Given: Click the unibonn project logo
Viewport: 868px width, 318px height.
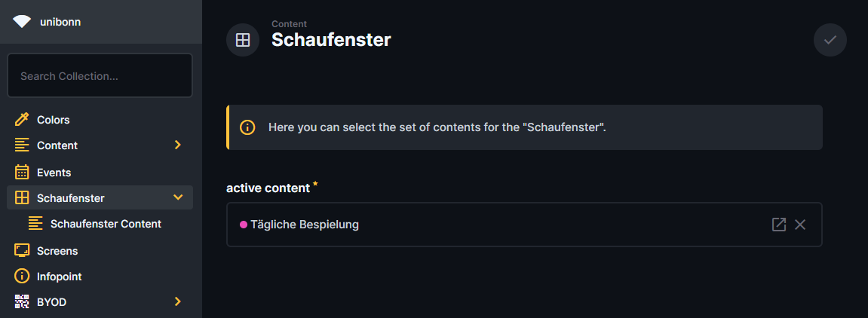Looking at the screenshot, I should click(22, 22).
